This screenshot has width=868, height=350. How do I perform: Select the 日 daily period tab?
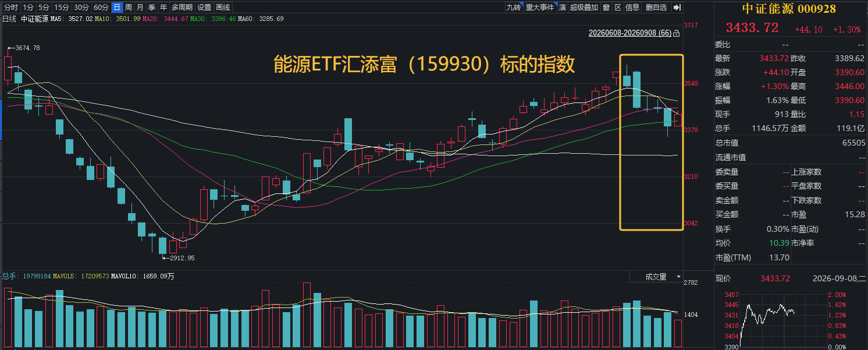[x=117, y=8]
